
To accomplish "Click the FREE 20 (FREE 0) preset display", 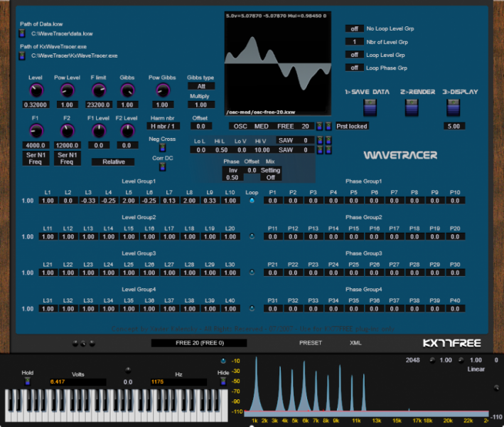I will click(x=199, y=343).
